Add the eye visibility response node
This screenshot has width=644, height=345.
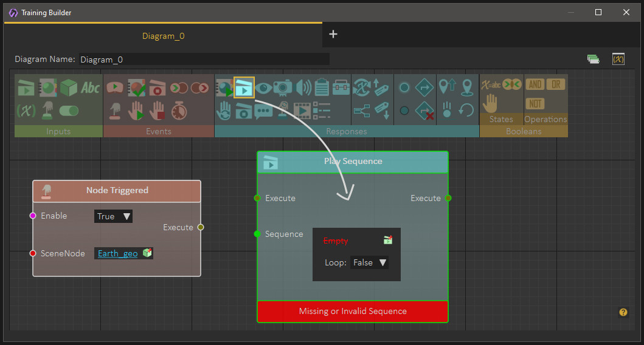(x=263, y=87)
